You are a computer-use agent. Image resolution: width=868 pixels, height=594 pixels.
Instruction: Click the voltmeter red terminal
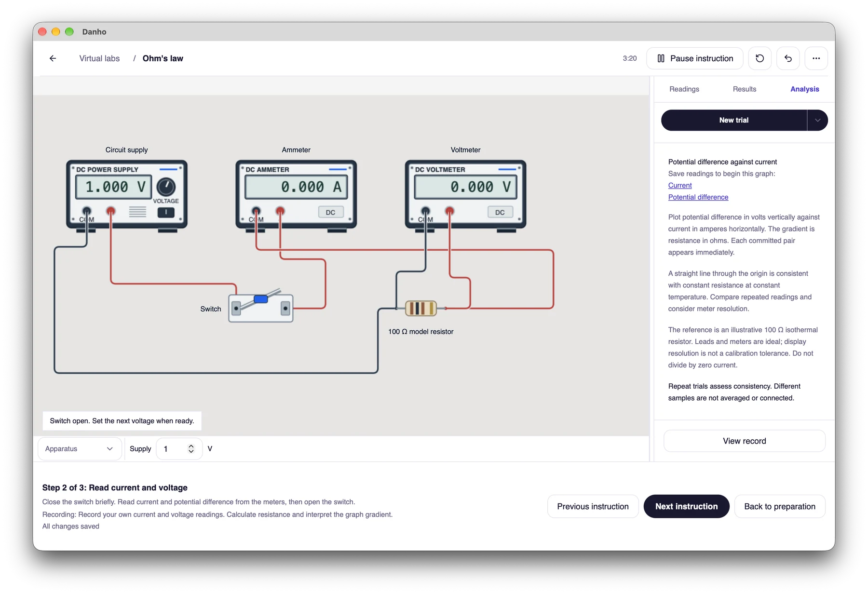[449, 211]
